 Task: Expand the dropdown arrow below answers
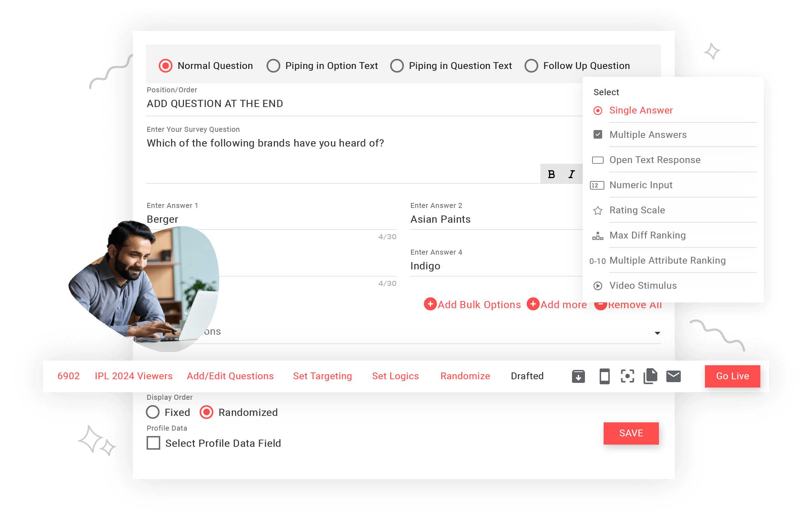(x=657, y=333)
